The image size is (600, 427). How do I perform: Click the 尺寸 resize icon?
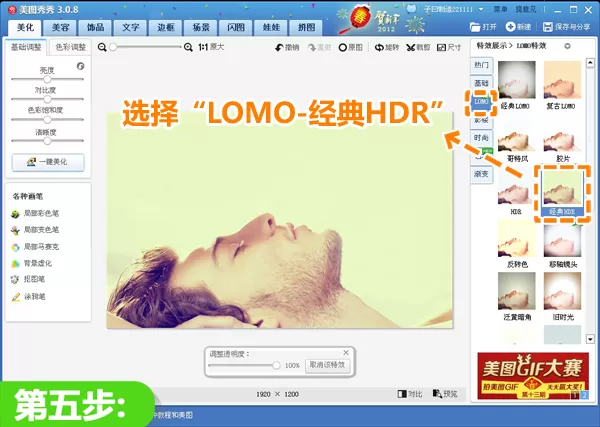441,47
